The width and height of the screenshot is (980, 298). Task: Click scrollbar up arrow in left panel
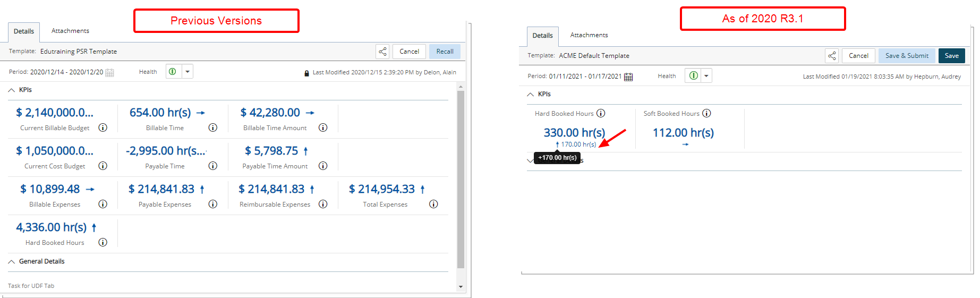tap(461, 87)
